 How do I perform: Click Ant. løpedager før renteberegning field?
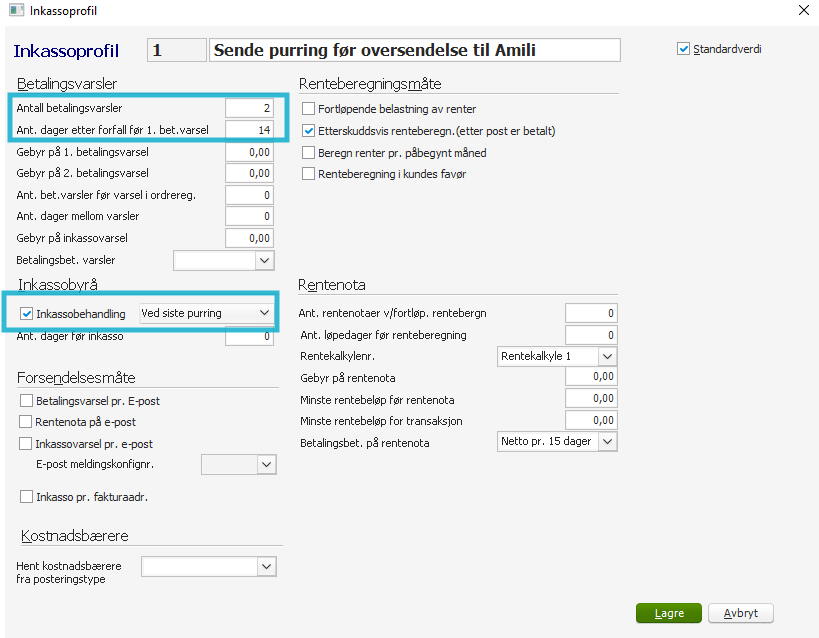pos(591,335)
